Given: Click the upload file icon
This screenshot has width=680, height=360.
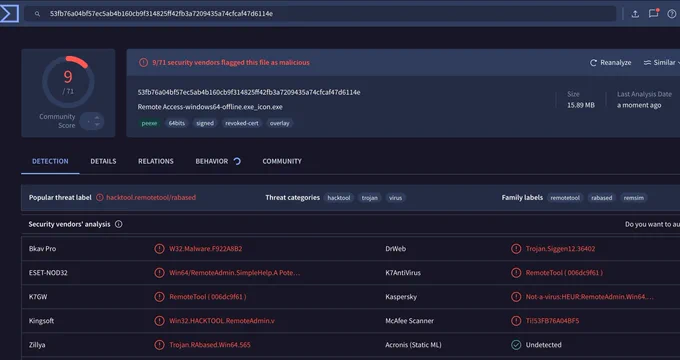Looking at the screenshot, I should pyautogui.click(x=635, y=14).
